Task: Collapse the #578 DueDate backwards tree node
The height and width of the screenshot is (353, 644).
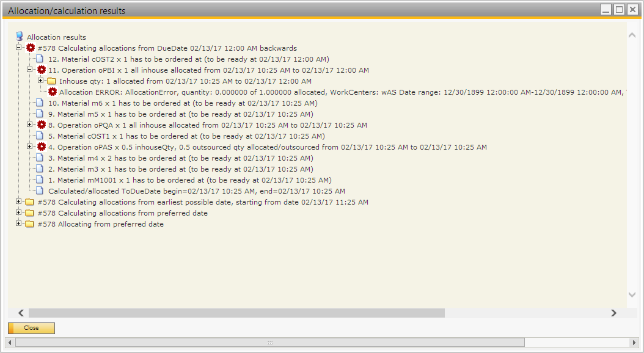Action: (19, 48)
